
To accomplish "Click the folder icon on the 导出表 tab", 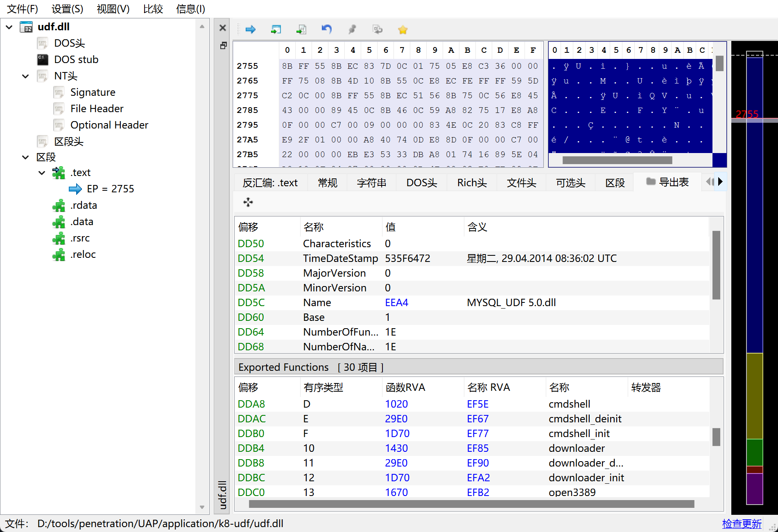I will click(x=651, y=181).
